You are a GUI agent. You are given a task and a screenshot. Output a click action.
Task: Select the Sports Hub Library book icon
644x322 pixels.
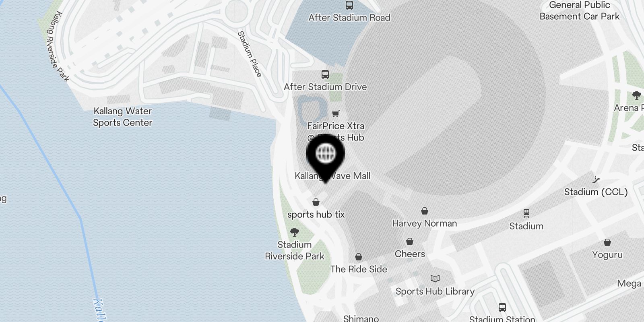click(x=435, y=279)
